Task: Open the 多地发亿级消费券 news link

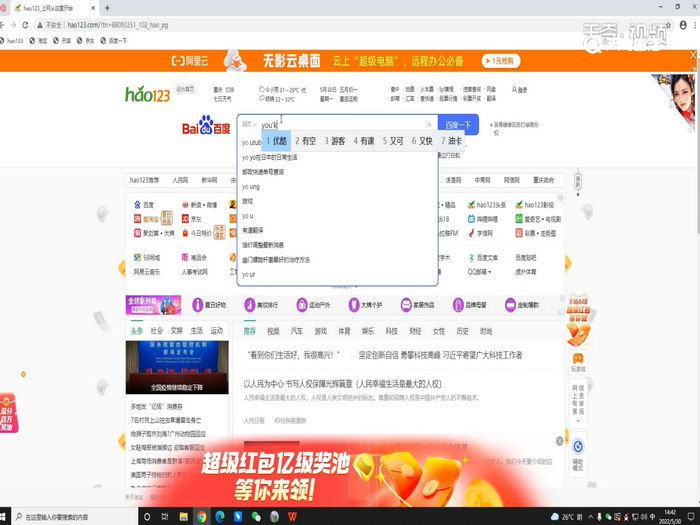Action: click(x=157, y=407)
